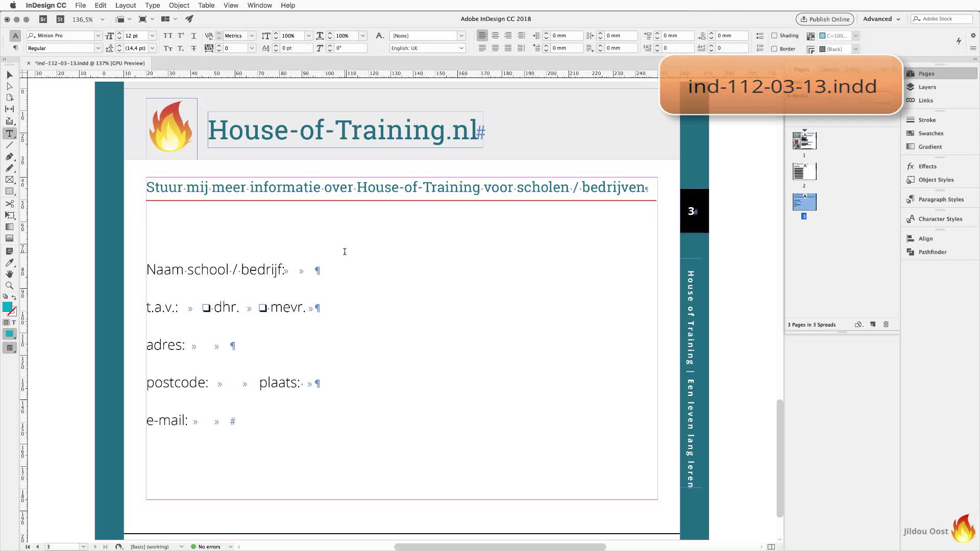980x551 pixels.
Task: Apply Underline formatting
Action: pyautogui.click(x=193, y=36)
